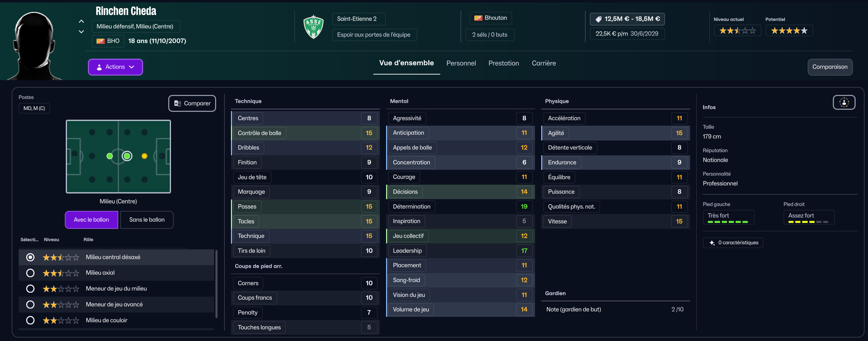868x341 pixels.
Task: Click the sparkle icon for 0 caractéristiques
Action: point(712,243)
